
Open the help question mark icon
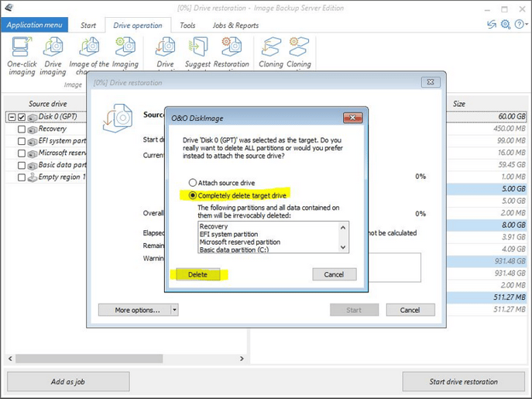point(519,25)
